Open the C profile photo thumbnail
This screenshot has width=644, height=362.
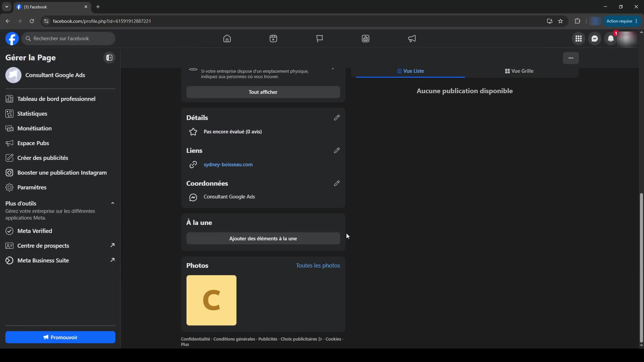point(211,300)
